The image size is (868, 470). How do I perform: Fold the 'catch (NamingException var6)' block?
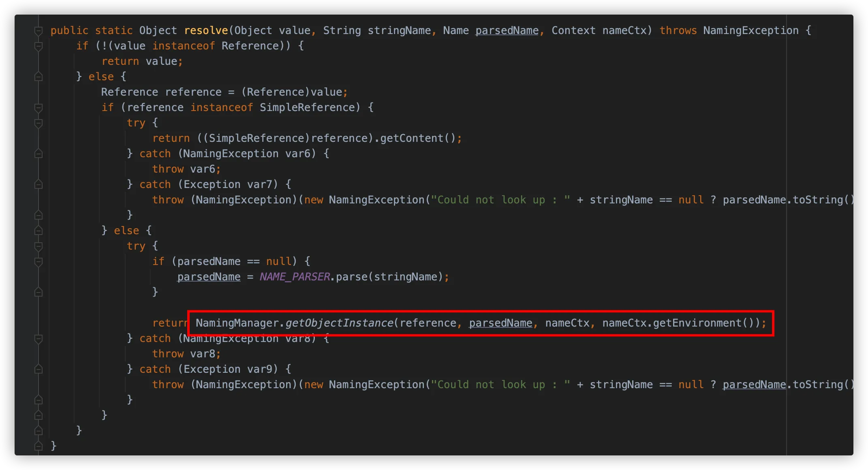(x=38, y=154)
